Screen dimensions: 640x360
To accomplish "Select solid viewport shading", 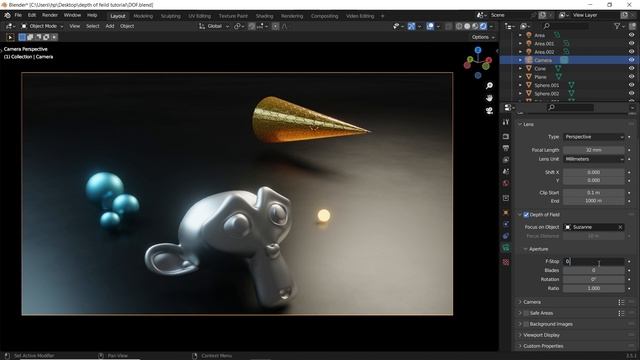I will pos(467,26).
